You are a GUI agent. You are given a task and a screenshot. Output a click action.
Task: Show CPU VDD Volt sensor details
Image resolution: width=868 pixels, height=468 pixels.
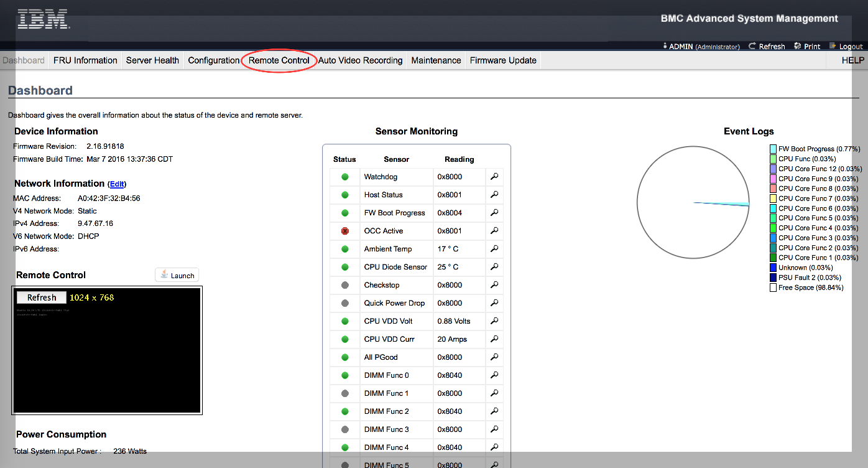click(494, 321)
